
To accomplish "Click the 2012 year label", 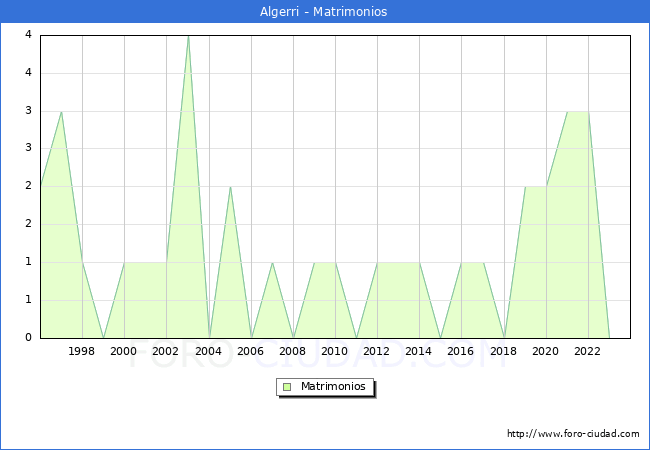I will coord(377,351).
